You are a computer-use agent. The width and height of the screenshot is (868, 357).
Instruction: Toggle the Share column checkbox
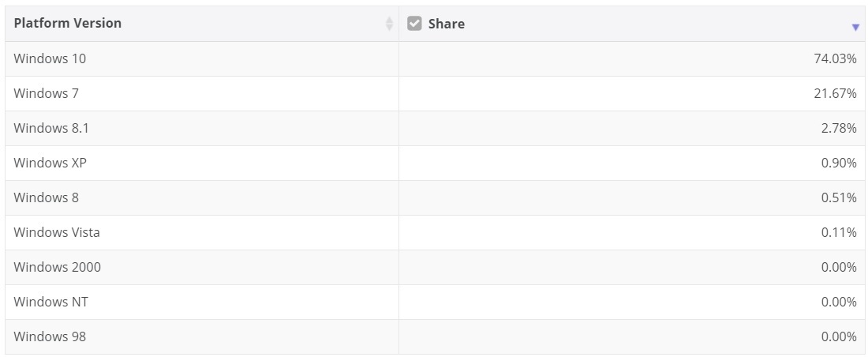(x=414, y=24)
